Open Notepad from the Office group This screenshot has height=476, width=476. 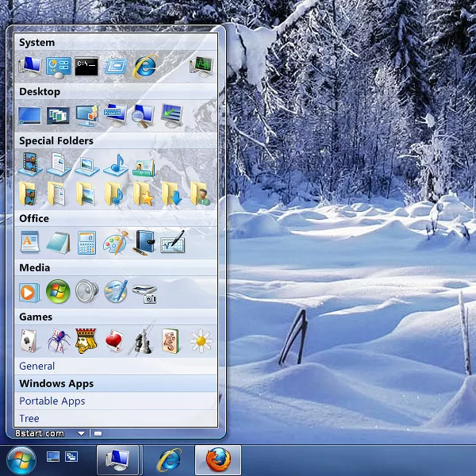click(x=58, y=242)
